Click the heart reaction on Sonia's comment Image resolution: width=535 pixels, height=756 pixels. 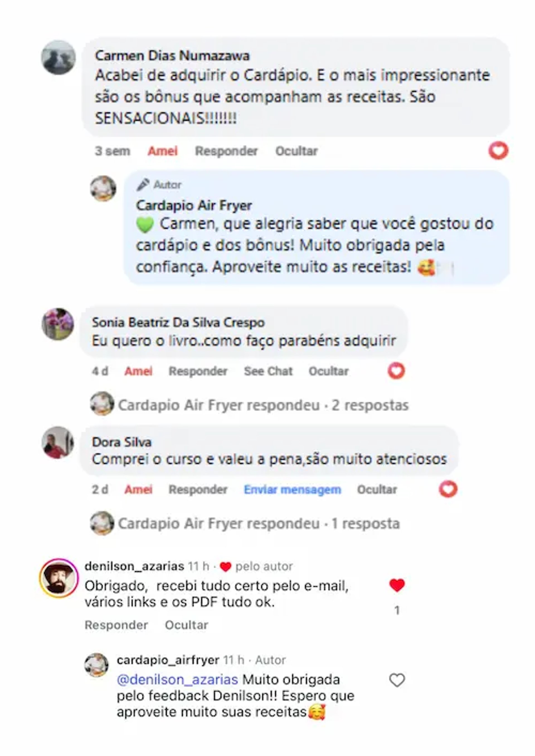click(x=396, y=371)
